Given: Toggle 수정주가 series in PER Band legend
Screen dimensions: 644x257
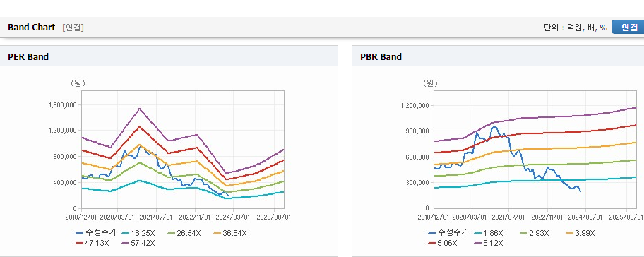Looking at the screenshot, I should [97, 233].
